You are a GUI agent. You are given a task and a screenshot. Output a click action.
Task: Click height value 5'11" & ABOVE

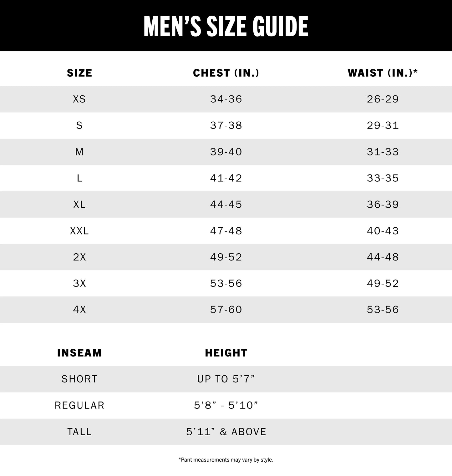226,432
